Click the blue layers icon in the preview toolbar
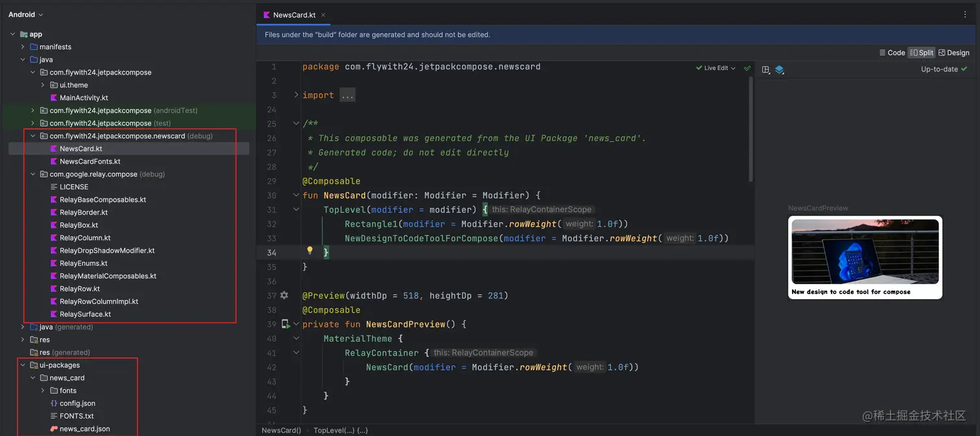The width and height of the screenshot is (980, 436). (x=780, y=69)
